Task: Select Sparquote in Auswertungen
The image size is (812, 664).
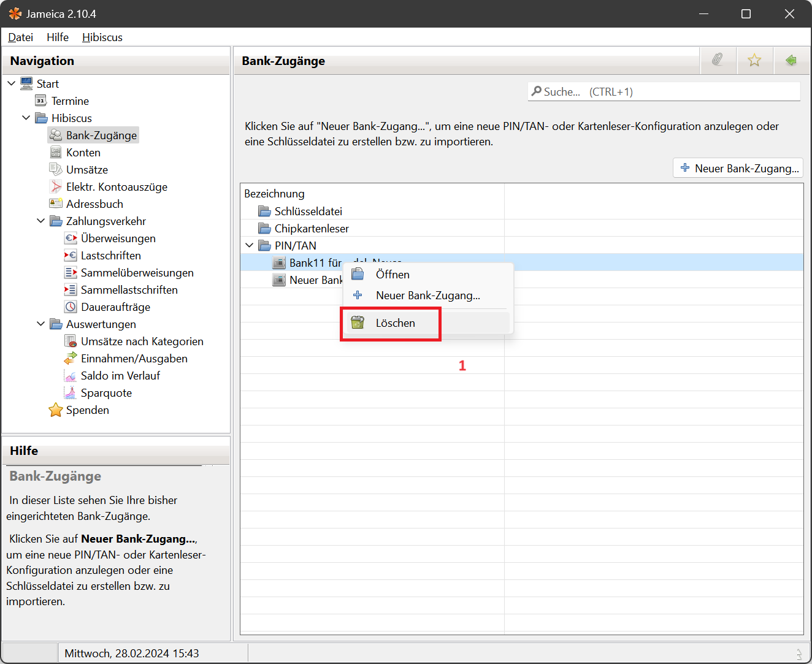Action: coord(106,392)
